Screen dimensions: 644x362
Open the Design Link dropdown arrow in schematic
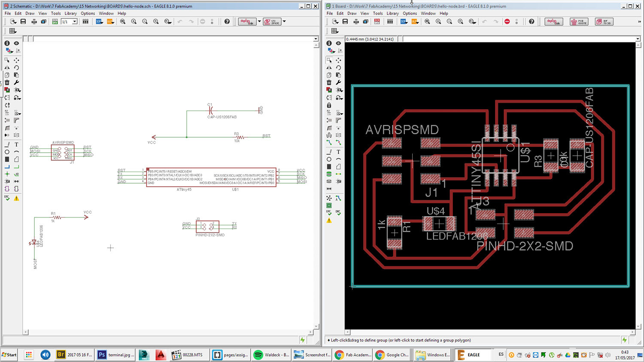click(259, 21)
